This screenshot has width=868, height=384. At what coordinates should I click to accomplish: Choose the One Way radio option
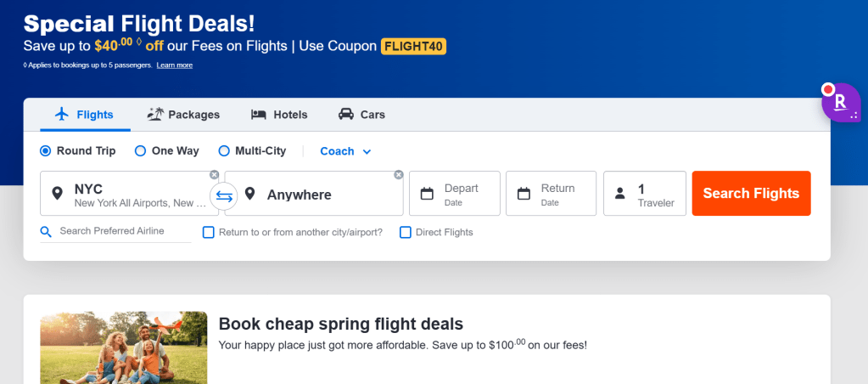141,151
